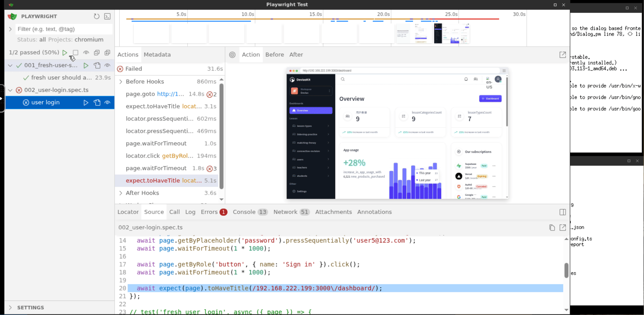Open the snapshot in a new tab
Image resolution: width=644 pixels, height=315 pixels.
click(x=562, y=55)
